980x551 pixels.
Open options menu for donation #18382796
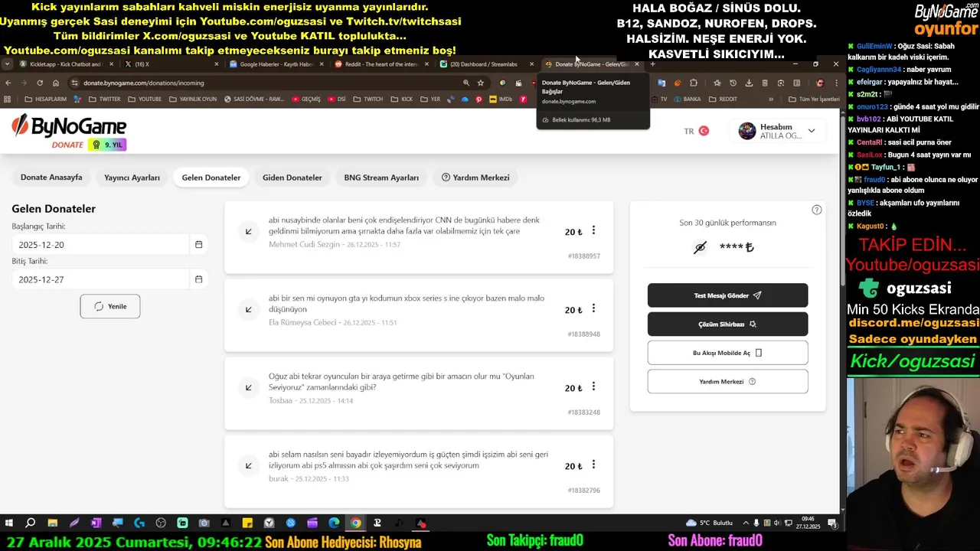click(x=593, y=465)
